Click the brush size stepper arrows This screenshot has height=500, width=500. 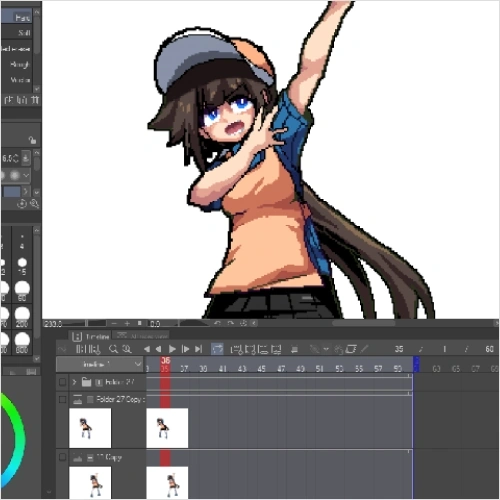[16, 158]
